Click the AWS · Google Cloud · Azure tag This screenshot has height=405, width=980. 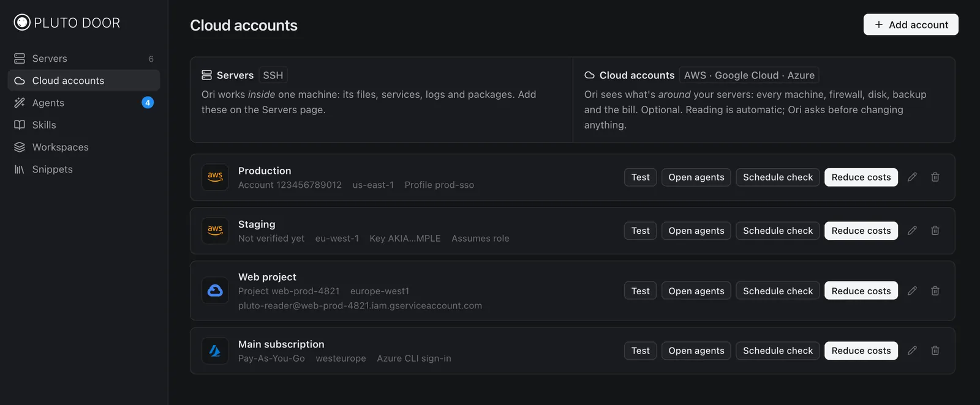coord(749,75)
